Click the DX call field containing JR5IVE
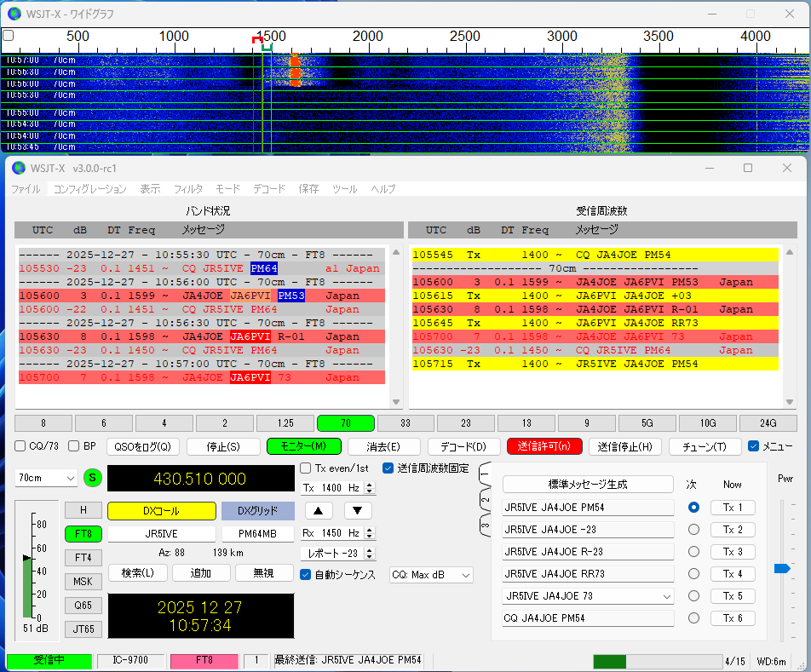The height and width of the screenshot is (672, 811). point(162,534)
